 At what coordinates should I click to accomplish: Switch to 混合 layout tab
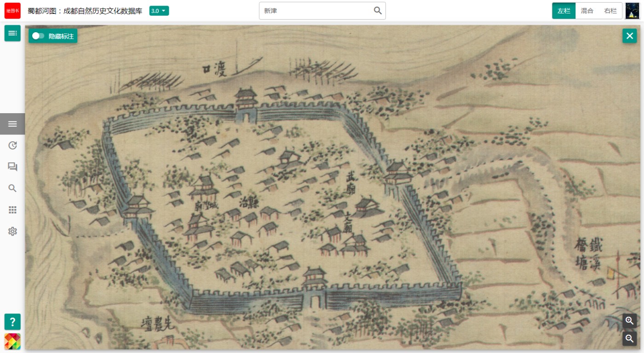587,11
